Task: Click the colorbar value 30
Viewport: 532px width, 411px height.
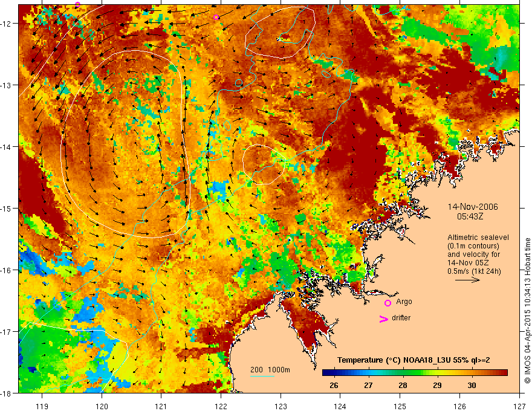Action: pyautogui.click(x=472, y=385)
